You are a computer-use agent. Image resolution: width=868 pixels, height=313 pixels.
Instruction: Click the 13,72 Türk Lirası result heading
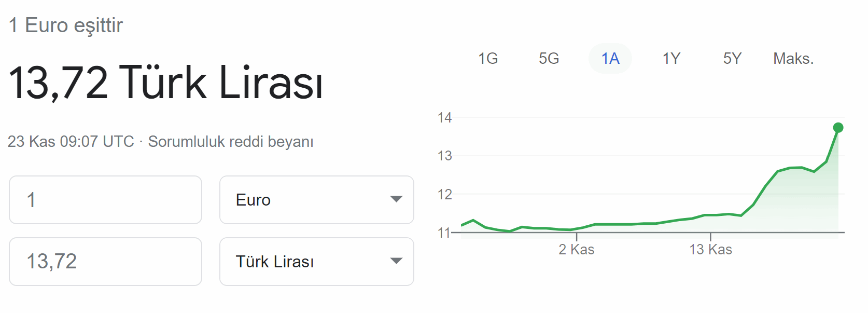click(x=166, y=83)
